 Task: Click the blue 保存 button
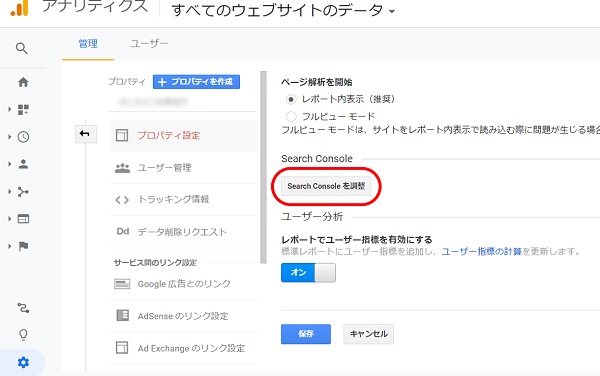306,334
